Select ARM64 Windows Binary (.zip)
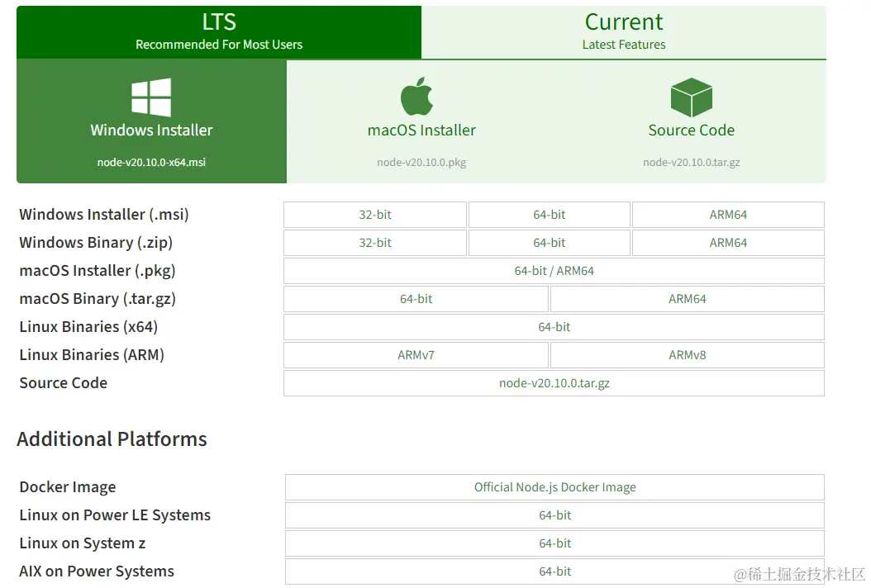The width and height of the screenshot is (871, 588). (728, 243)
